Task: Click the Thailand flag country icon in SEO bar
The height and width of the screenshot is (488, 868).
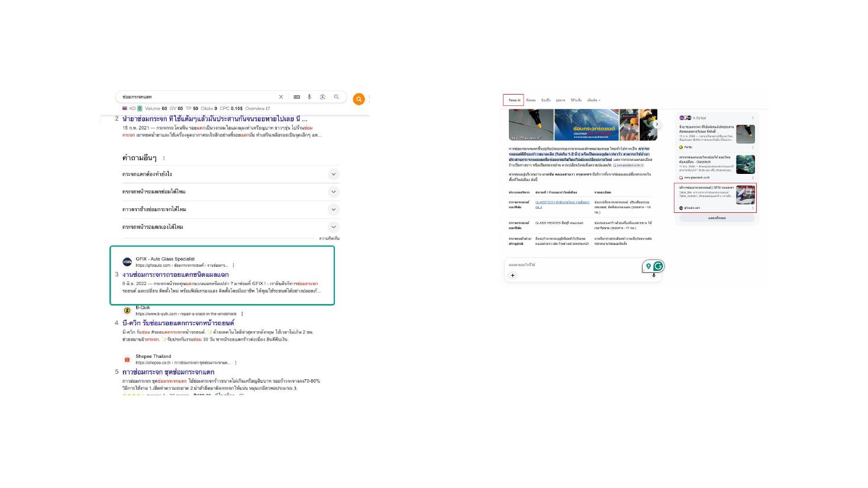Action: [x=124, y=109]
